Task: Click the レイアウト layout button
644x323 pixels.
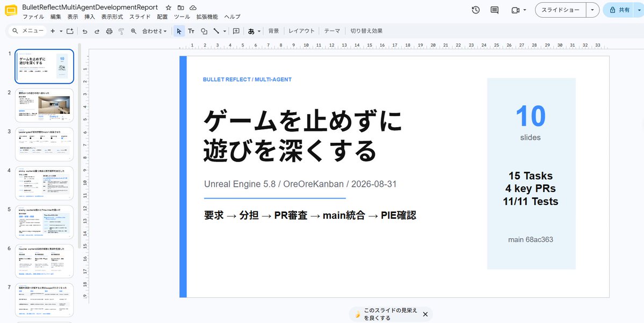Action: (x=301, y=31)
